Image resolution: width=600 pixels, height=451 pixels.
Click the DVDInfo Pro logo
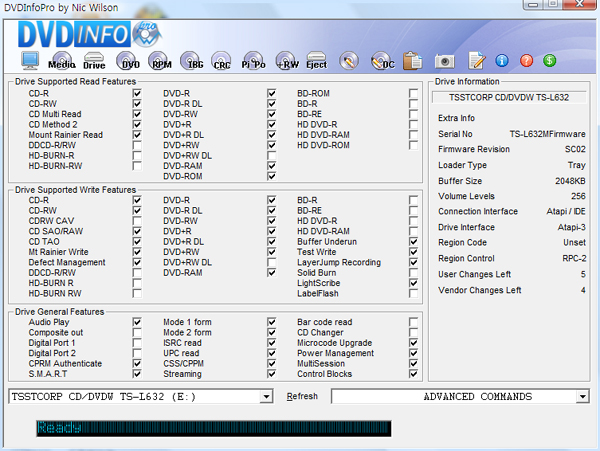pos(90,34)
